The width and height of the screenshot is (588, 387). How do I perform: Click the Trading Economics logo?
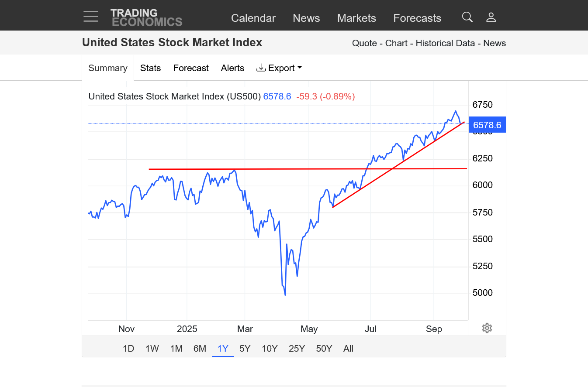click(x=146, y=17)
